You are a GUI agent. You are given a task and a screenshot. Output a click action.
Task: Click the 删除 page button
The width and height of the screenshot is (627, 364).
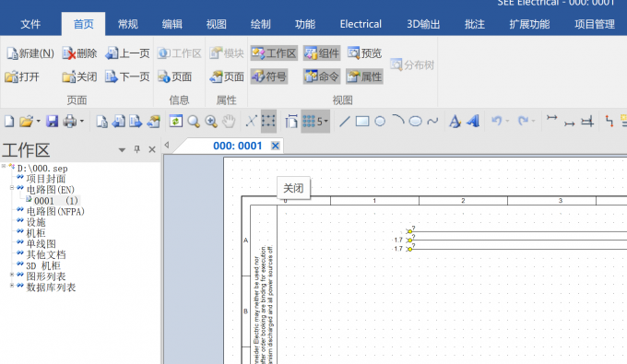pos(80,53)
